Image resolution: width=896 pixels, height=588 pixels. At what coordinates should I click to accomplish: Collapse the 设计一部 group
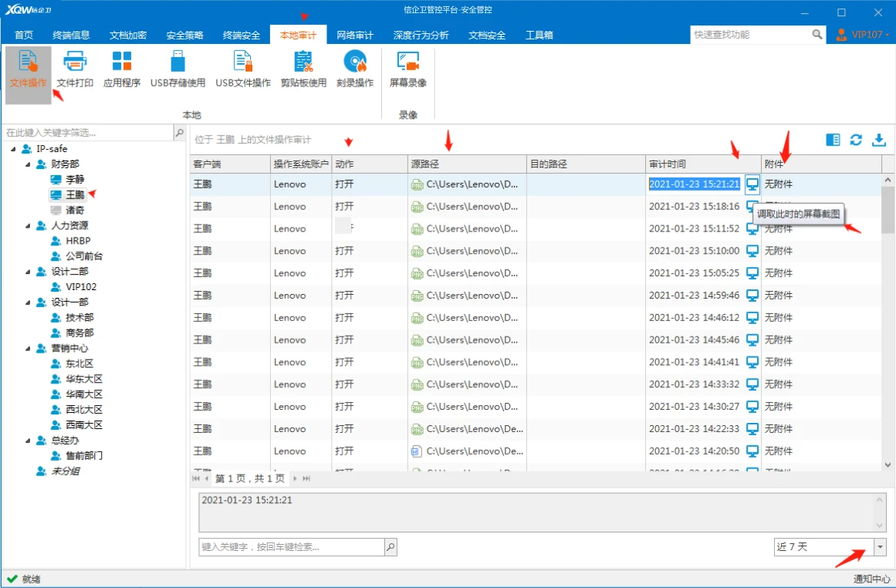[x=28, y=302]
